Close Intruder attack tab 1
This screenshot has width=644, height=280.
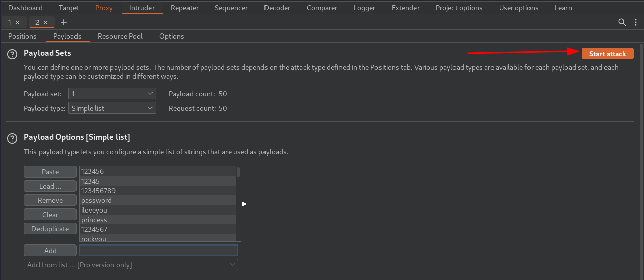point(18,22)
